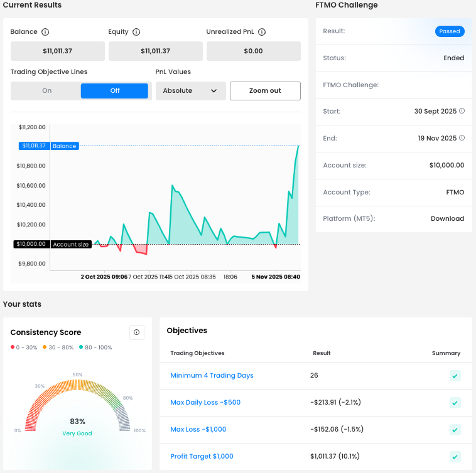Open the Max Loss -$1,000 objective
476x473 pixels.
[x=198, y=430]
